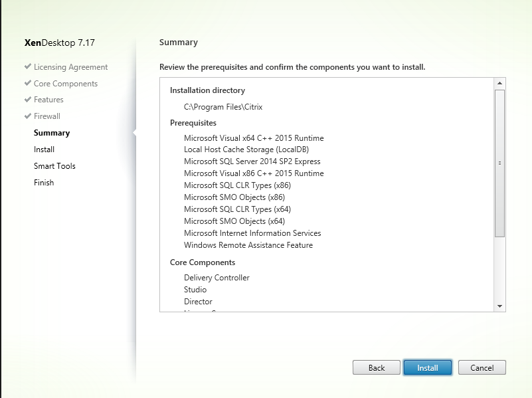This screenshot has height=398, width=532.
Task: Jump to the Features wizard step
Action: click(x=48, y=100)
